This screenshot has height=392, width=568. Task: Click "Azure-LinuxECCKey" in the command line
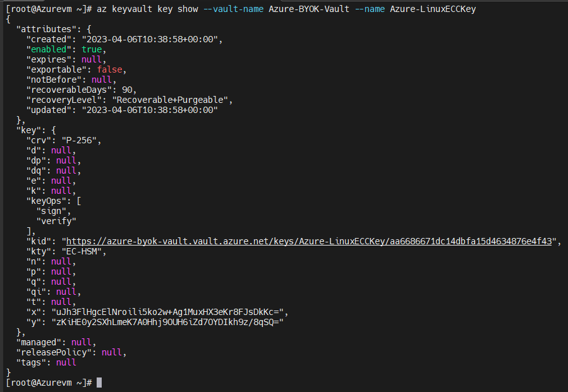433,9
